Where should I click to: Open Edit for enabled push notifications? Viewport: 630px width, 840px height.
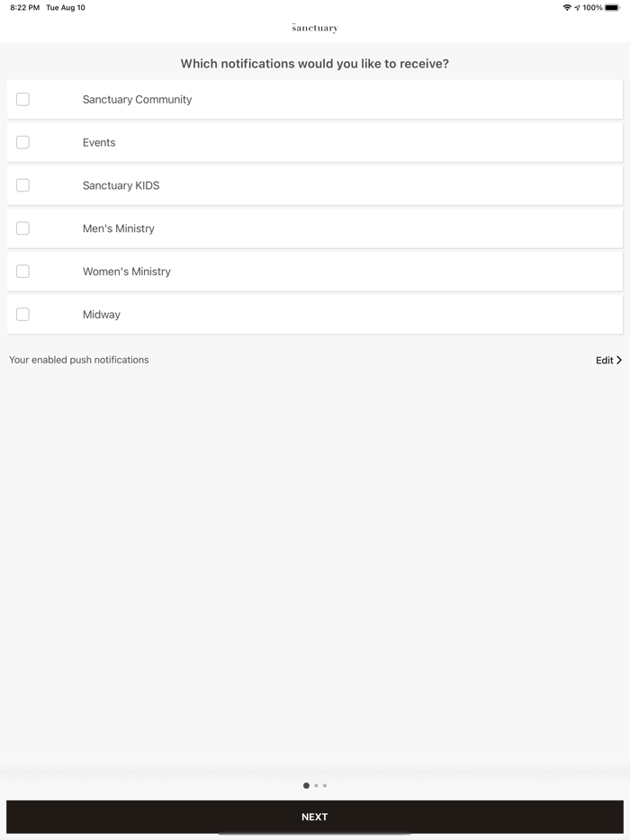pyautogui.click(x=605, y=360)
